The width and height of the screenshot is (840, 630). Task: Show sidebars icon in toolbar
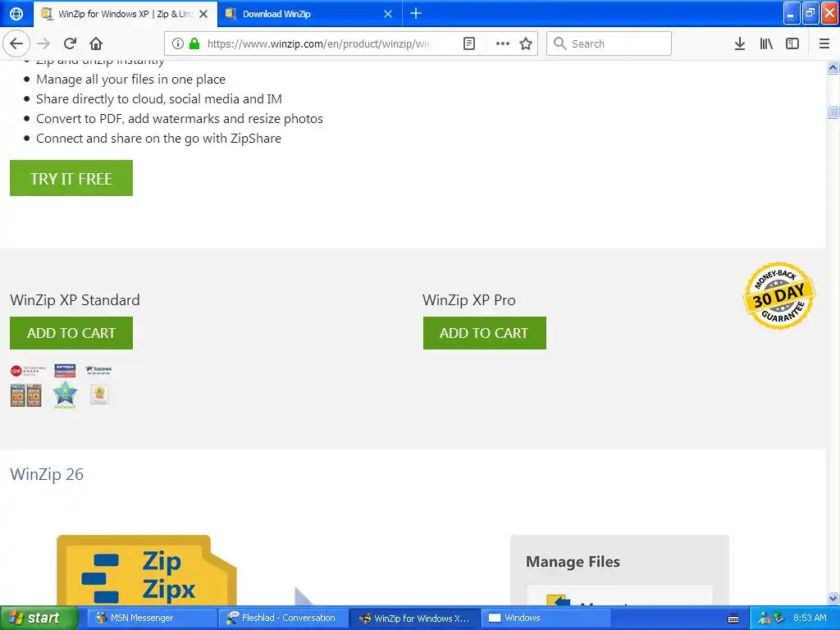coord(792,43)
